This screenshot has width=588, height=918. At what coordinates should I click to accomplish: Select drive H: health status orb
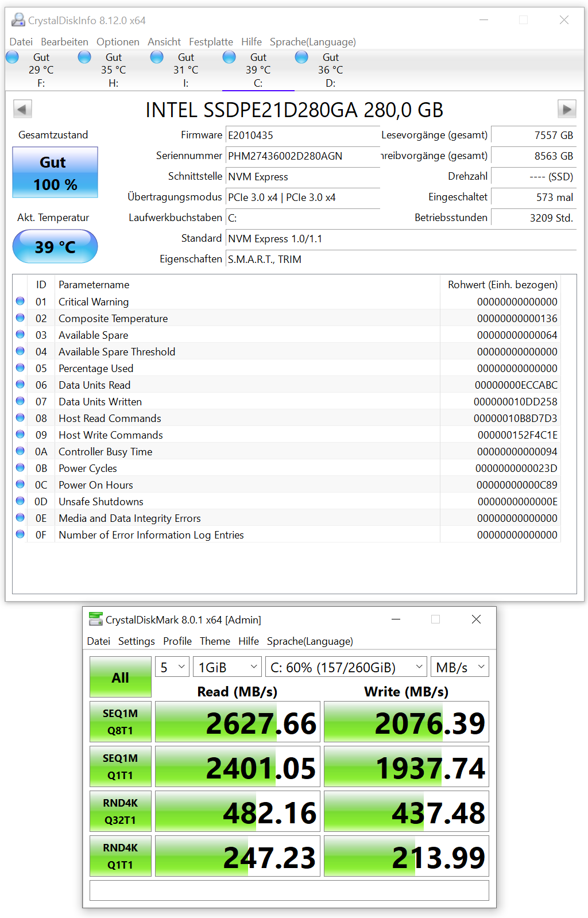84,57
